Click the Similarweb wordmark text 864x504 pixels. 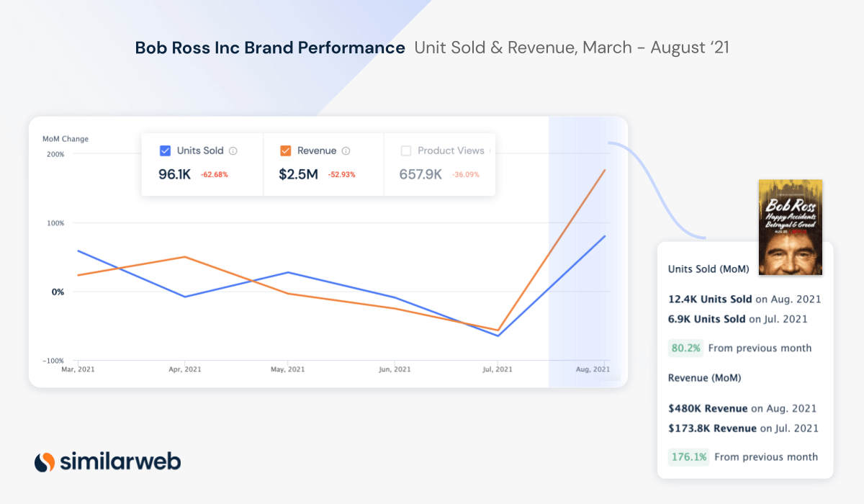pos(120,462)
